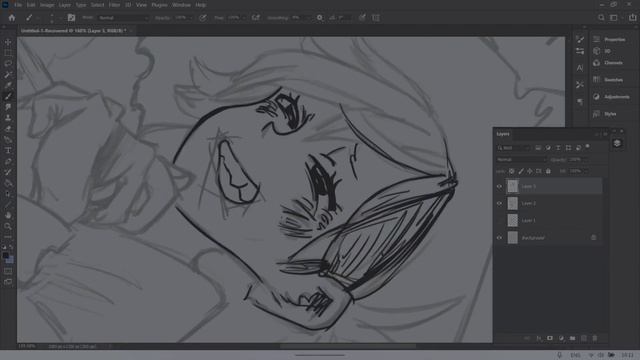Select the Hand tool

(x=8, y=215)
